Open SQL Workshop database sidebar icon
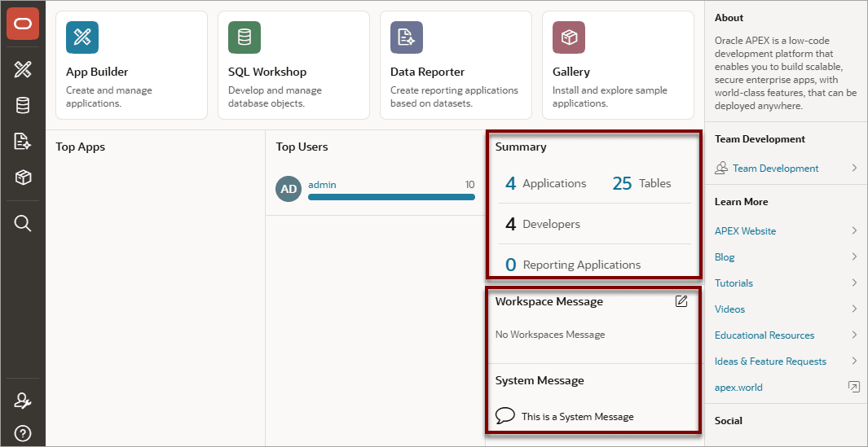Screen dimensions: 868x447 pyautogui.click(x=23, y=105)
